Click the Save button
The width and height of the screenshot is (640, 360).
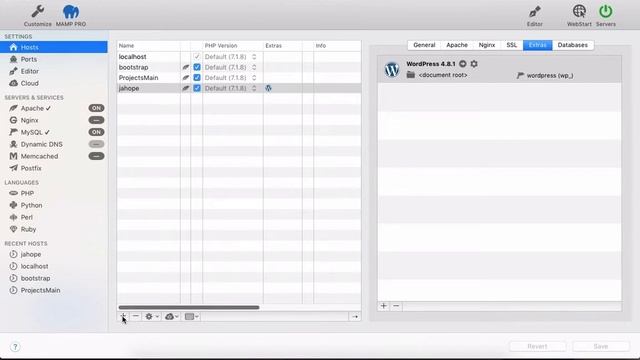[601, 346]
